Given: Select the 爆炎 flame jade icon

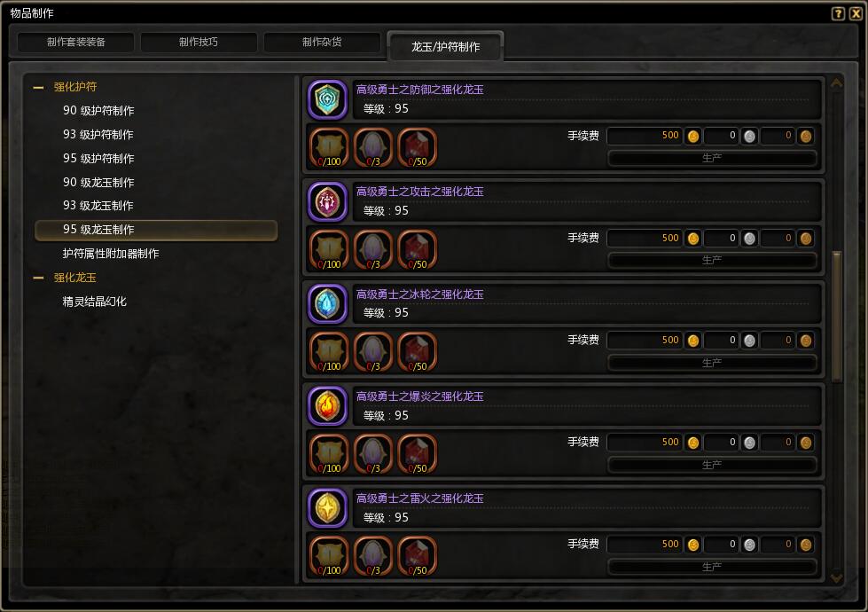Looking at the screenshot, I should coord(327,406).
